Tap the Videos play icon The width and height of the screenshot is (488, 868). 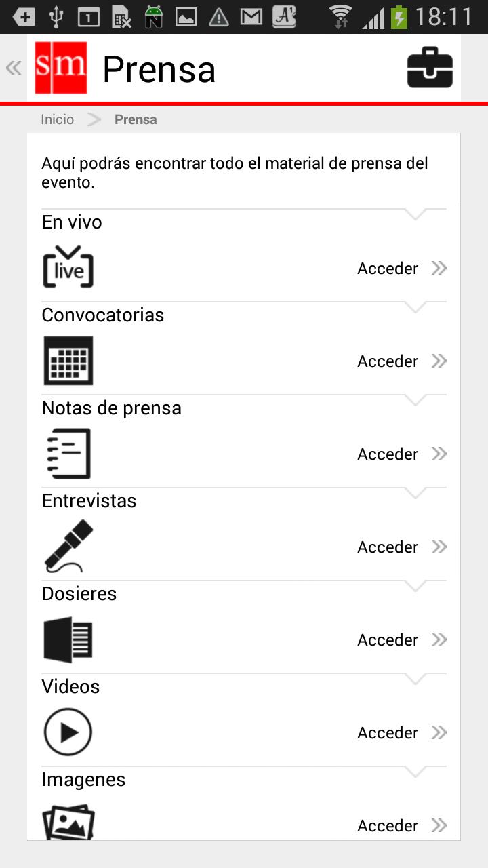(68, 732)
